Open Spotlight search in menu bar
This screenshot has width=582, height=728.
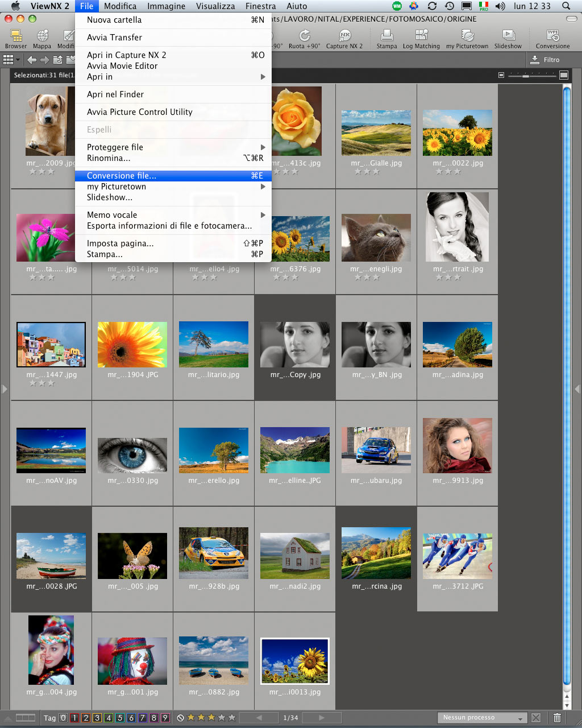coord(566,6)
